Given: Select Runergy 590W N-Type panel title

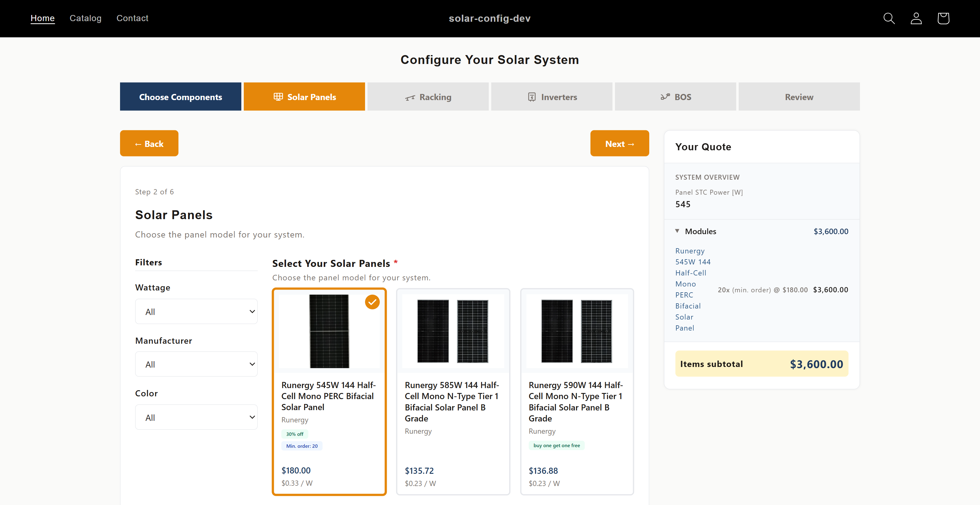Looking at the screenshot, I should [576, 402].
